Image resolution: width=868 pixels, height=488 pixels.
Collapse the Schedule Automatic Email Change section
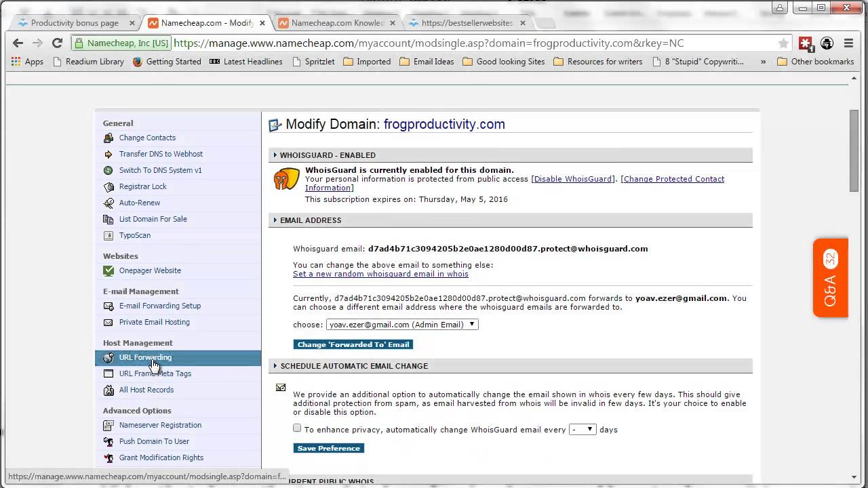click(275, 366)
